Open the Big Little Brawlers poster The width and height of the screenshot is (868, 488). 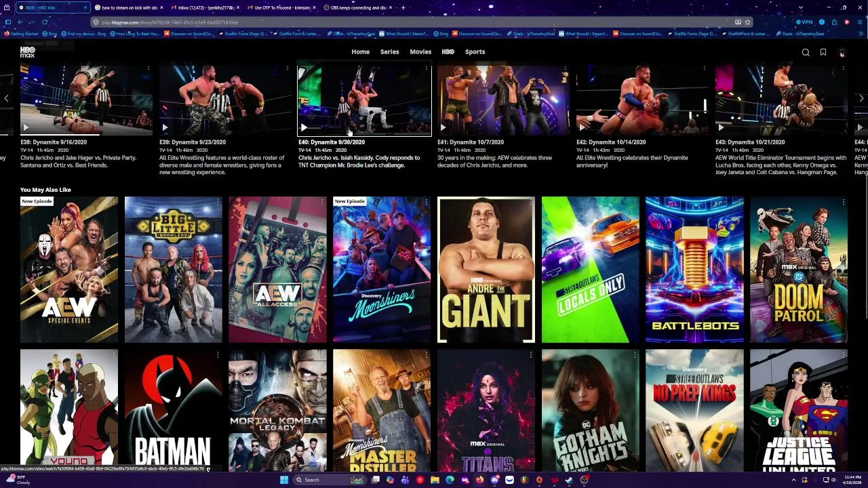[x=173, y=270]
